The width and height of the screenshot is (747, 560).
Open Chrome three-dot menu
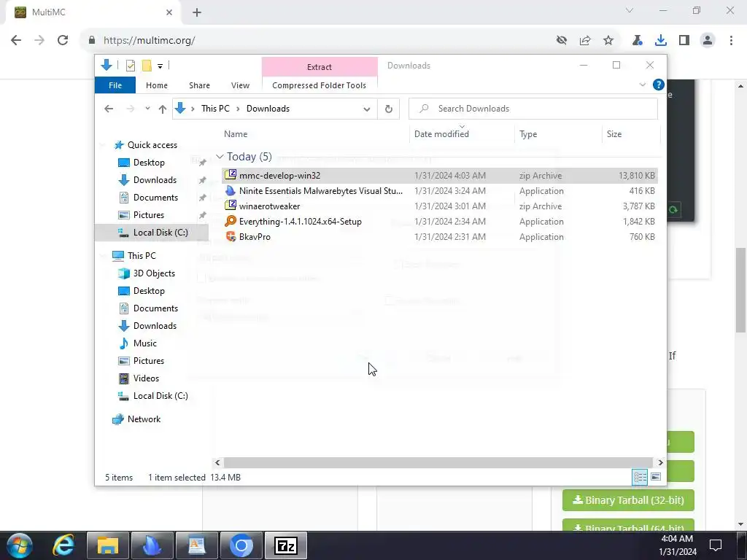731,41
